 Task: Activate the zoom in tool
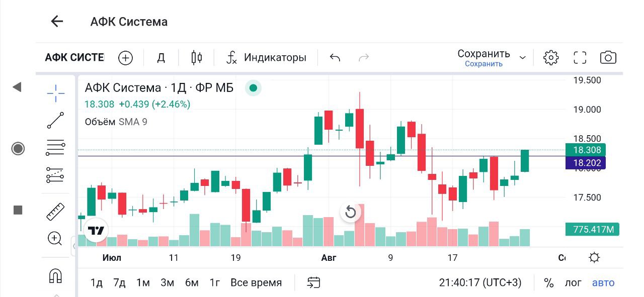55,238
